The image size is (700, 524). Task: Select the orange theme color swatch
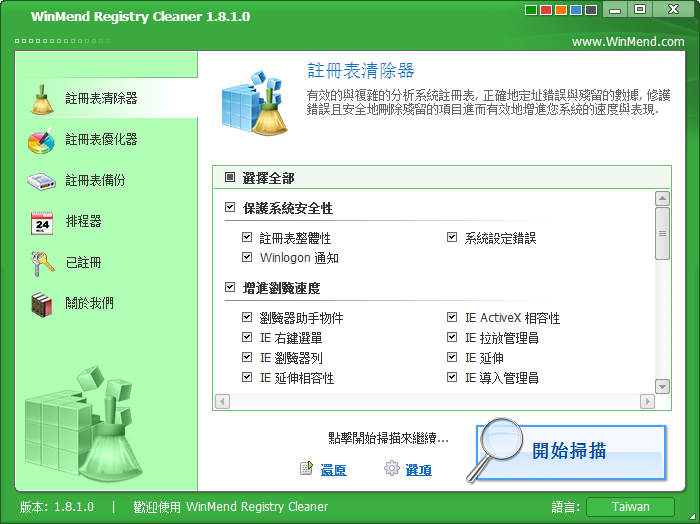point(561,10)
